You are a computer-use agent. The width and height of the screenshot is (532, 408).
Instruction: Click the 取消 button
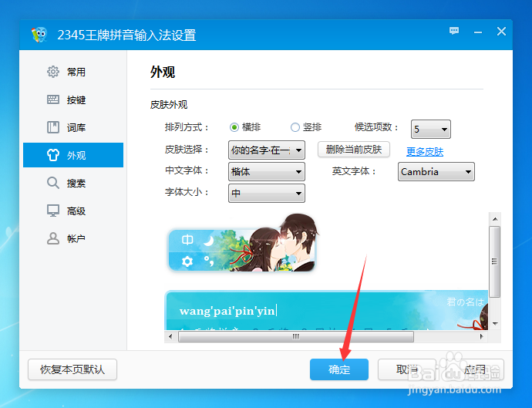(x=407, y=369)
